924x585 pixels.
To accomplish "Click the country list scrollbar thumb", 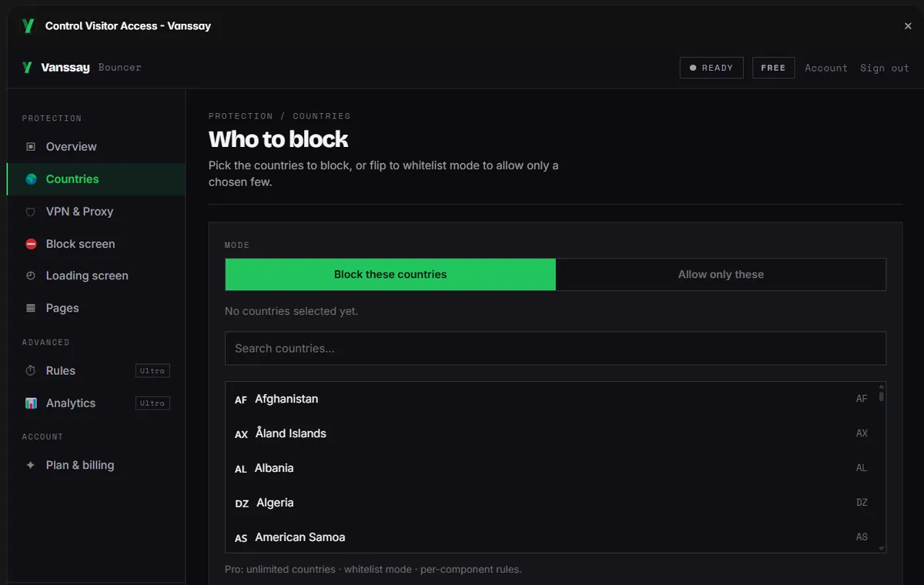I will (881, 397).
